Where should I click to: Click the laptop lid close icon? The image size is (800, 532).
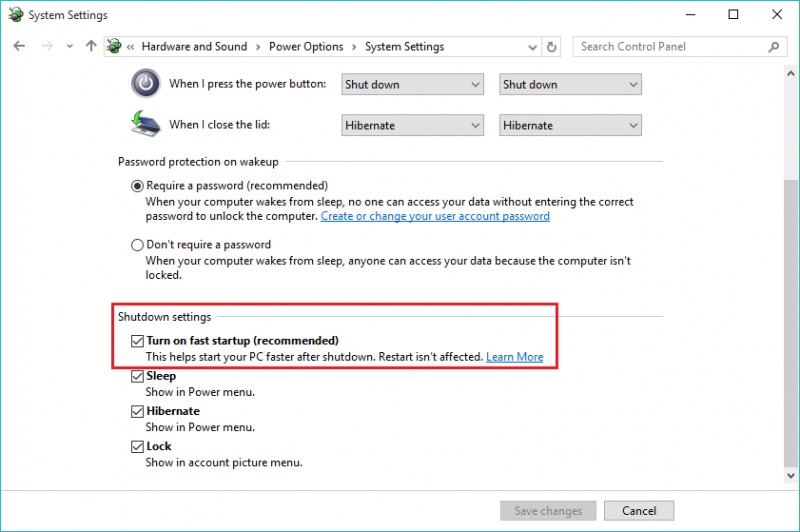(x=145, y=125)
